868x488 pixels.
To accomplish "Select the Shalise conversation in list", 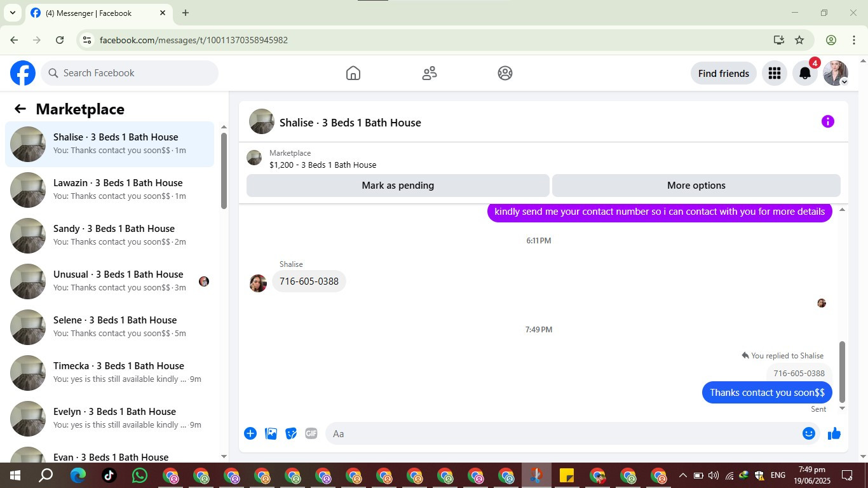I will 110,144.
